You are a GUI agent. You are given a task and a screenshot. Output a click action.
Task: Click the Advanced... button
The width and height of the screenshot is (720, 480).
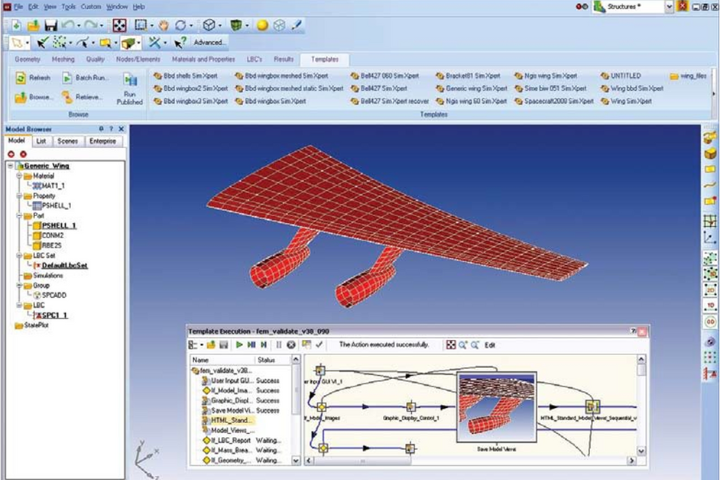point(209,43)
